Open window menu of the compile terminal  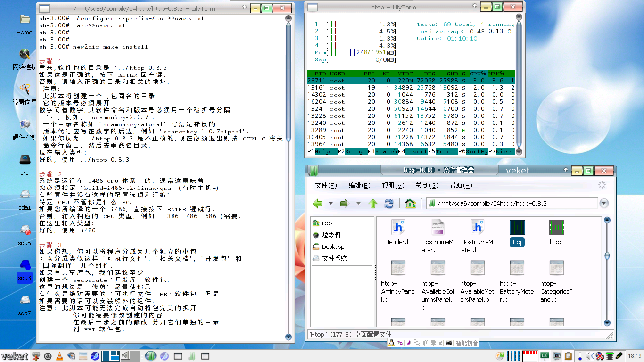point(44,8)
